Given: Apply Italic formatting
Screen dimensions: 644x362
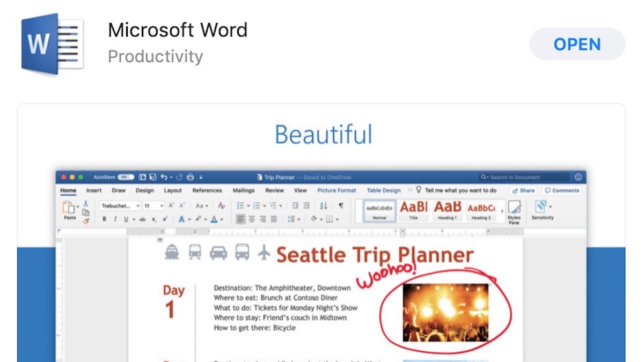Looking at the screenshot, I should pos(115,218).
